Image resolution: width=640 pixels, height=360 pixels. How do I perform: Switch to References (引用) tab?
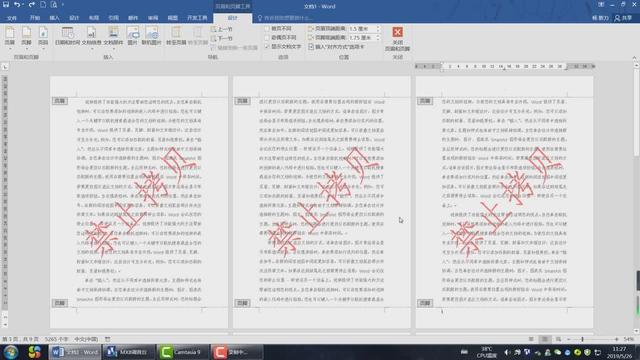tap(113, 18)
